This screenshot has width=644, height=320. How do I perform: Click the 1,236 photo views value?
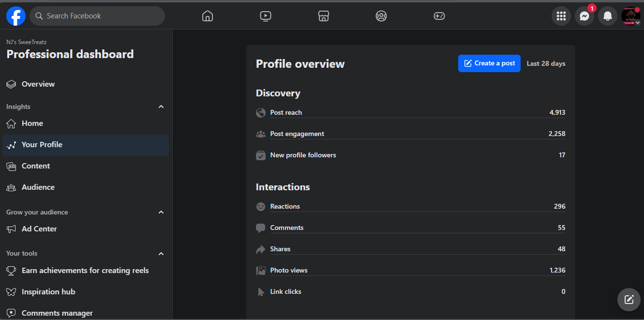tap(557, 270)
